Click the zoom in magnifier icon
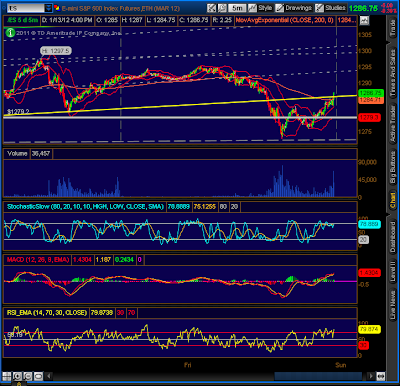The height and width of the screenshot is (386, 400). tap(17, 376)
